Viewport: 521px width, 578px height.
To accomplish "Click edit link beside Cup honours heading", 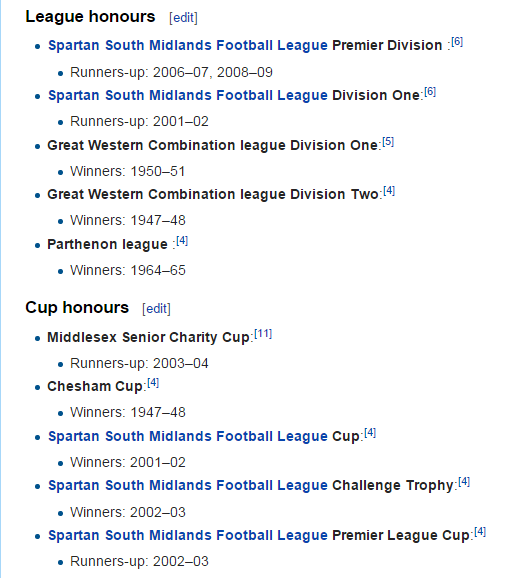I will point(156,308).
